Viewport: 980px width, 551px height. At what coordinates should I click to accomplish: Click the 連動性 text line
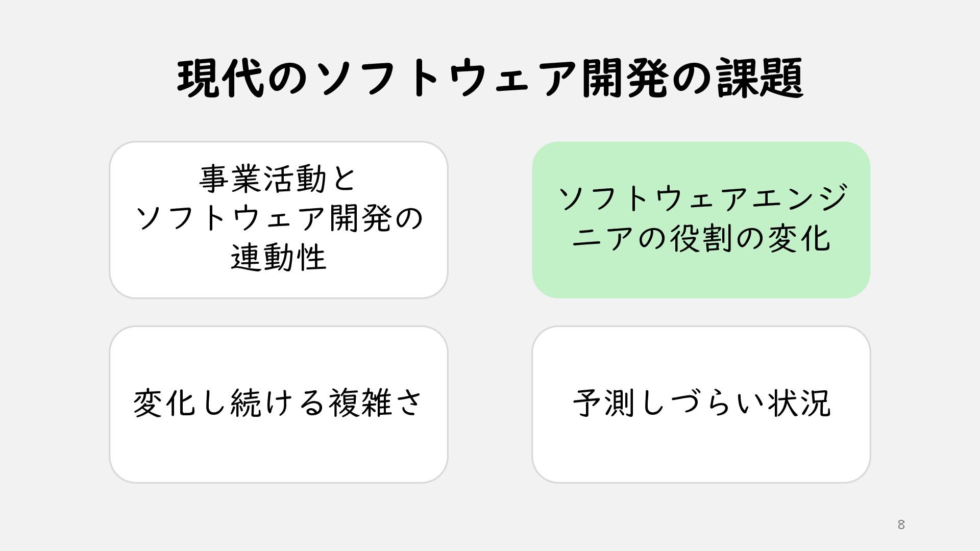coord(278,257)
